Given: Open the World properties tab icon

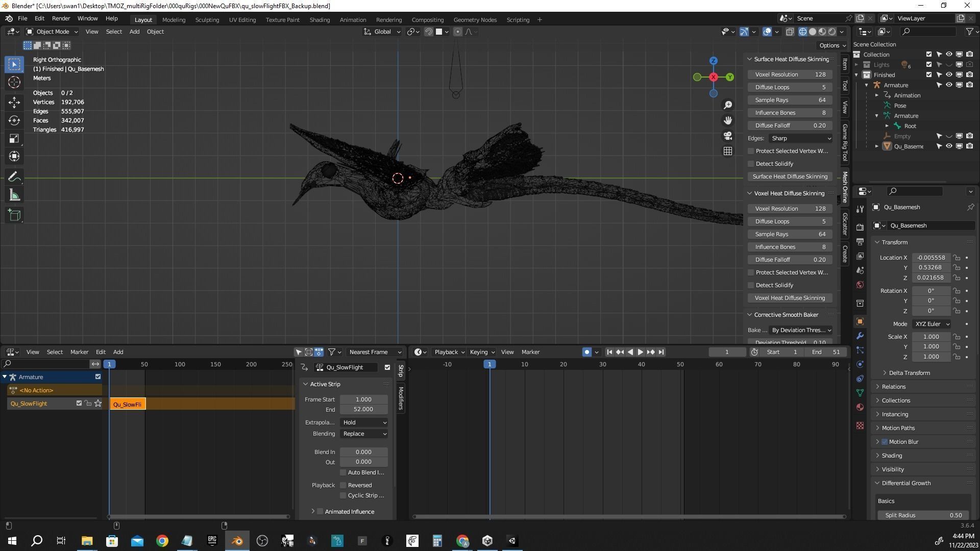Looking at the screenshot, I should click(x=860, y=285).
